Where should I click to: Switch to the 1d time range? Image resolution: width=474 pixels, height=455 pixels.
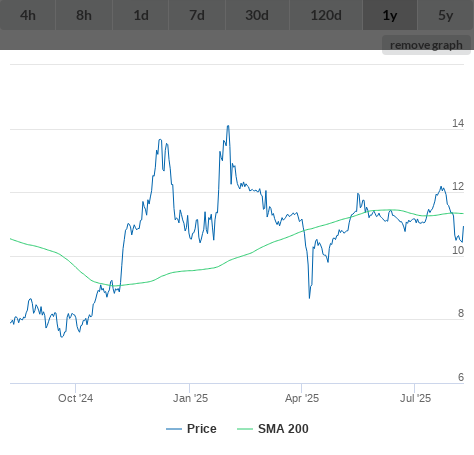point(141,15)
